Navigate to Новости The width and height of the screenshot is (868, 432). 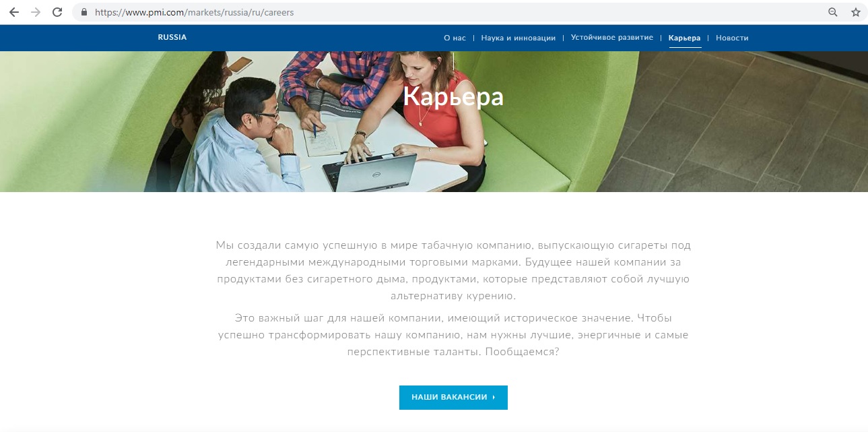pos(732,38)
